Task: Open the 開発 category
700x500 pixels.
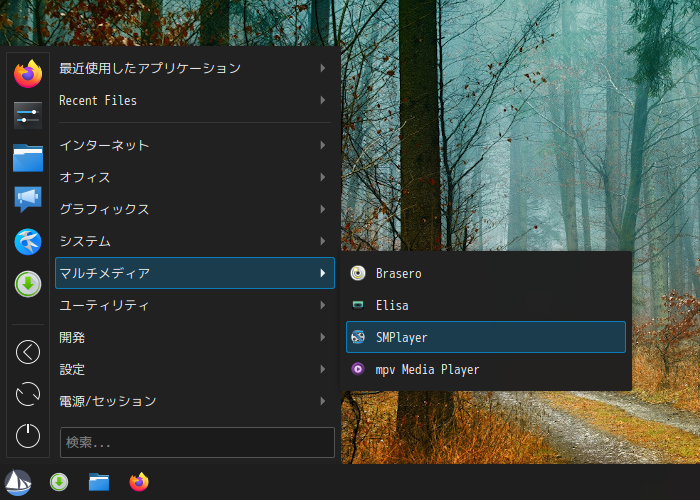Action: 195,337
